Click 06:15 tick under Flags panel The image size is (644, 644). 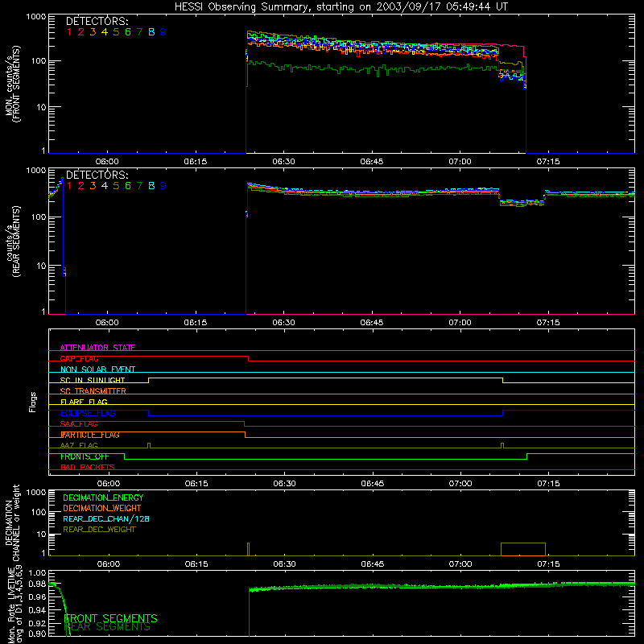[x=196, y=484]
